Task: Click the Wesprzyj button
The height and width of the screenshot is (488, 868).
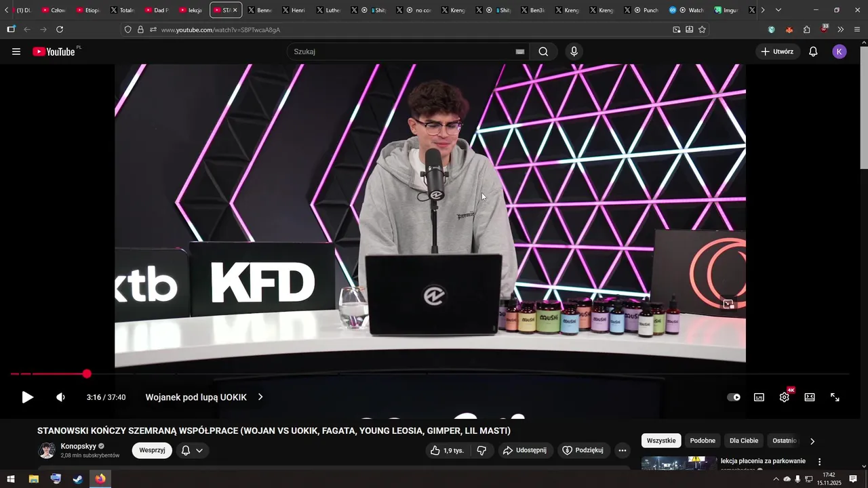Action: coord(152,451)
